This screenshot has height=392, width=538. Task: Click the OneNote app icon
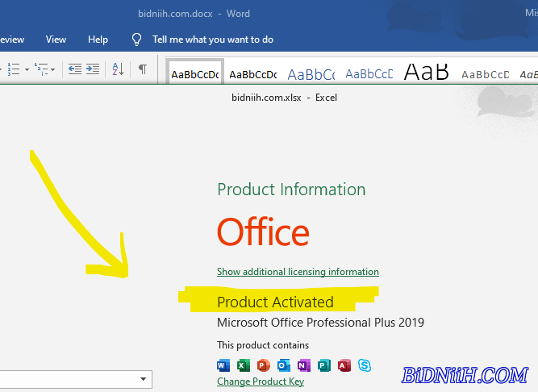click(304, 365)
